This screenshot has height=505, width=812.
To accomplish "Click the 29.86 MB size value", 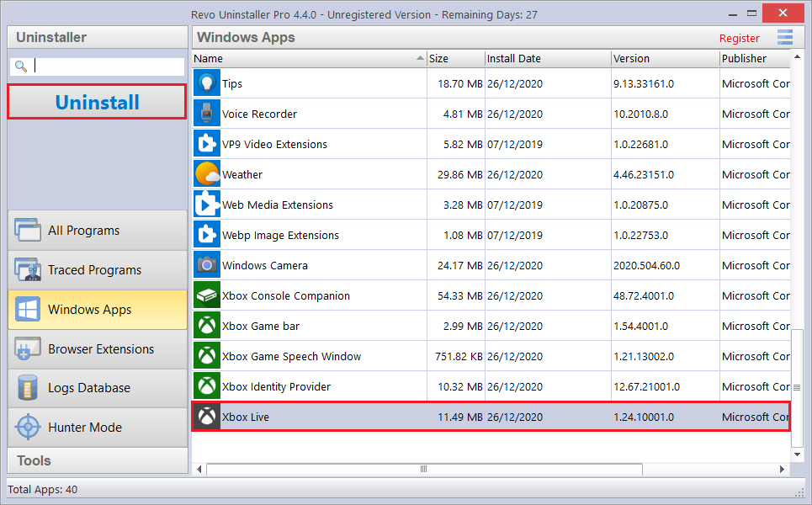I will click(x=460, y=174).
